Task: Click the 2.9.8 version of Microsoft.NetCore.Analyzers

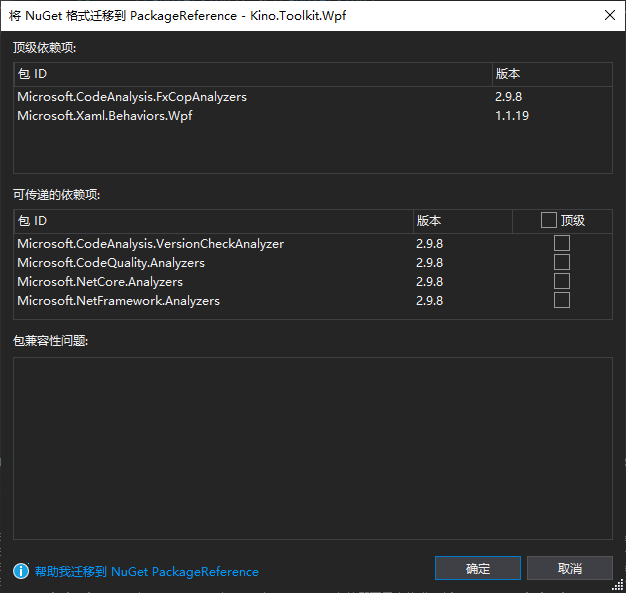Action: click(430, 282)
